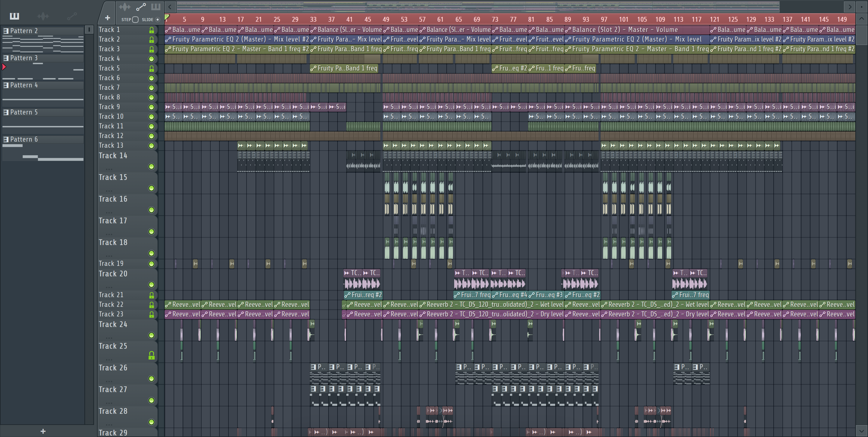Click bar 49 on the timeline ruler
The height and width of the screenshot is (437, 868).
386,19
